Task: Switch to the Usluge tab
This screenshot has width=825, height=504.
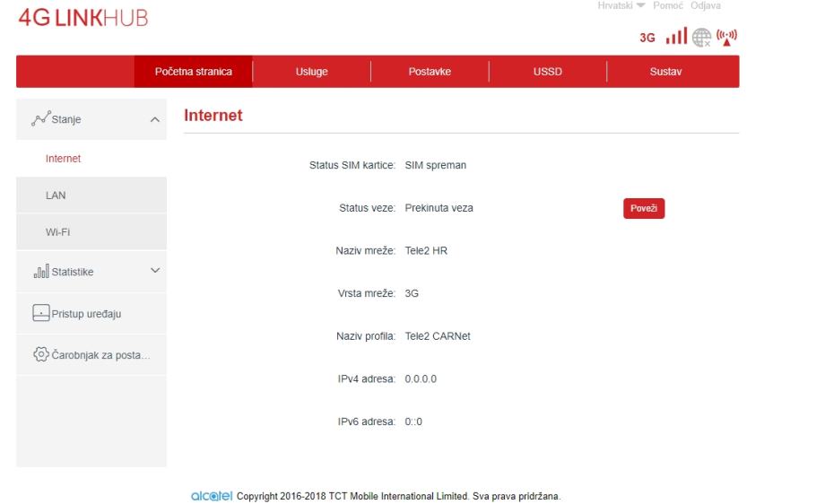Action: (x=311, y=72)
